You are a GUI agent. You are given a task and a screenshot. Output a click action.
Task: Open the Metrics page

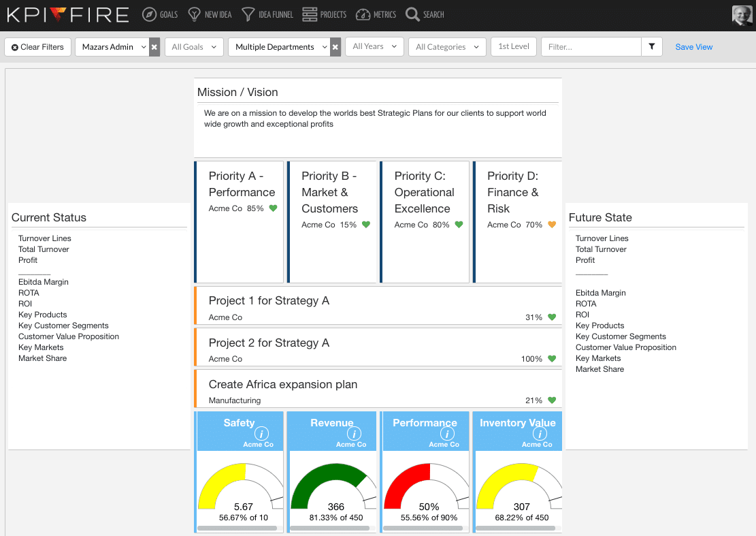(x=384, y=15)
